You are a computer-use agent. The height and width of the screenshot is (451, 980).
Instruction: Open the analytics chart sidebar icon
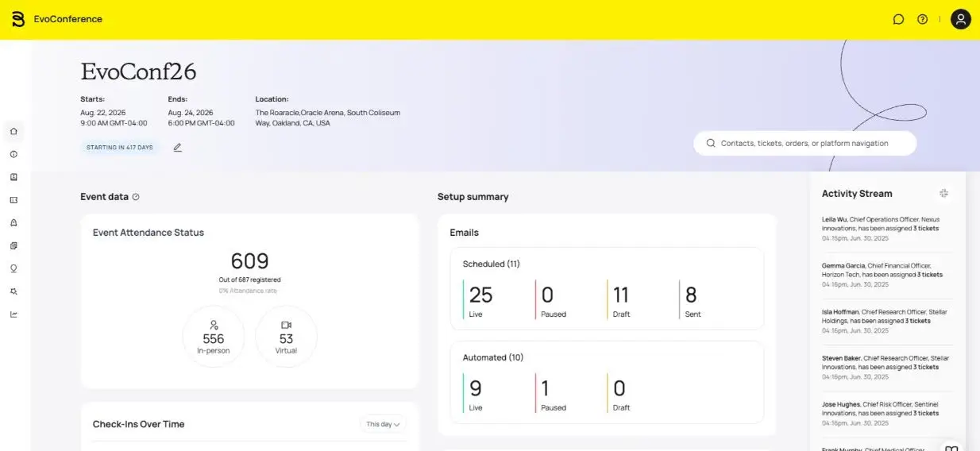coord(14,314)
